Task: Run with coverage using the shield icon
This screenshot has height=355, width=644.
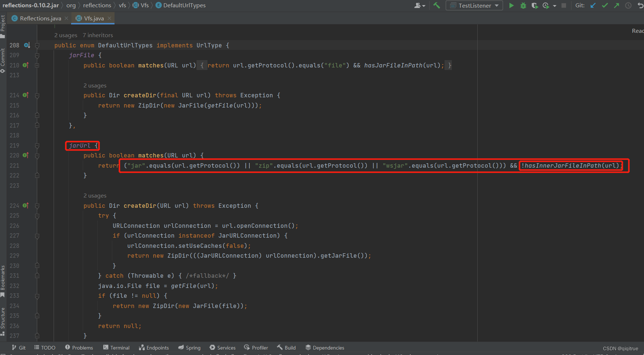Action: [535, 5]
